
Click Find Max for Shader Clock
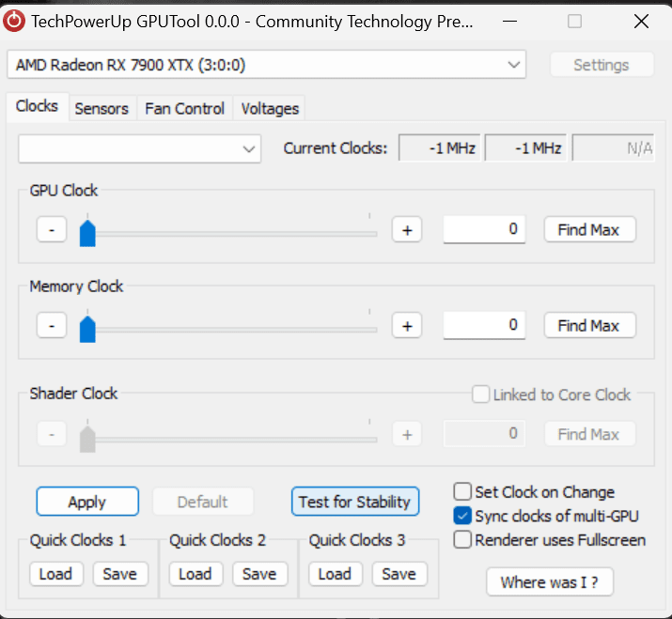coord(589,434)
